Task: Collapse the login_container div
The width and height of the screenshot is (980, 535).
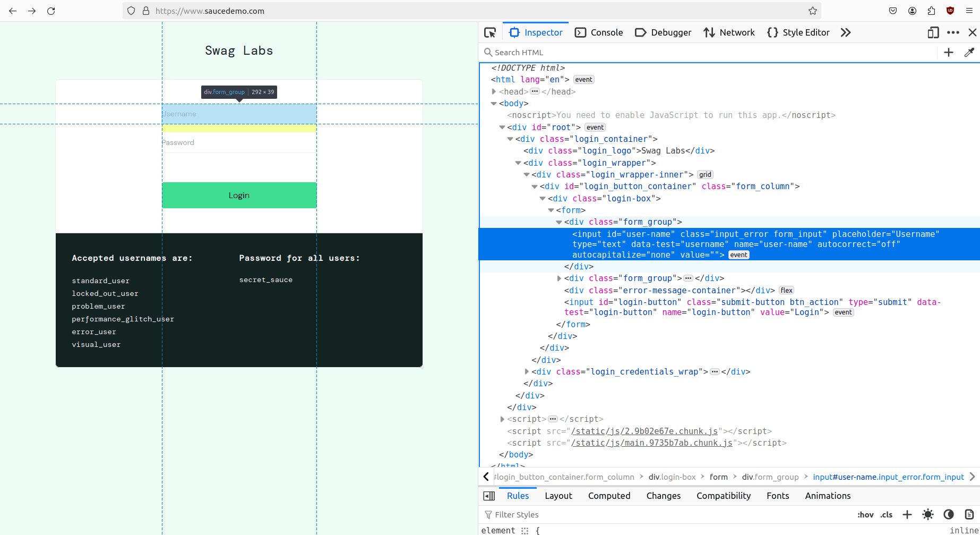Action: [x=510, y=139]
